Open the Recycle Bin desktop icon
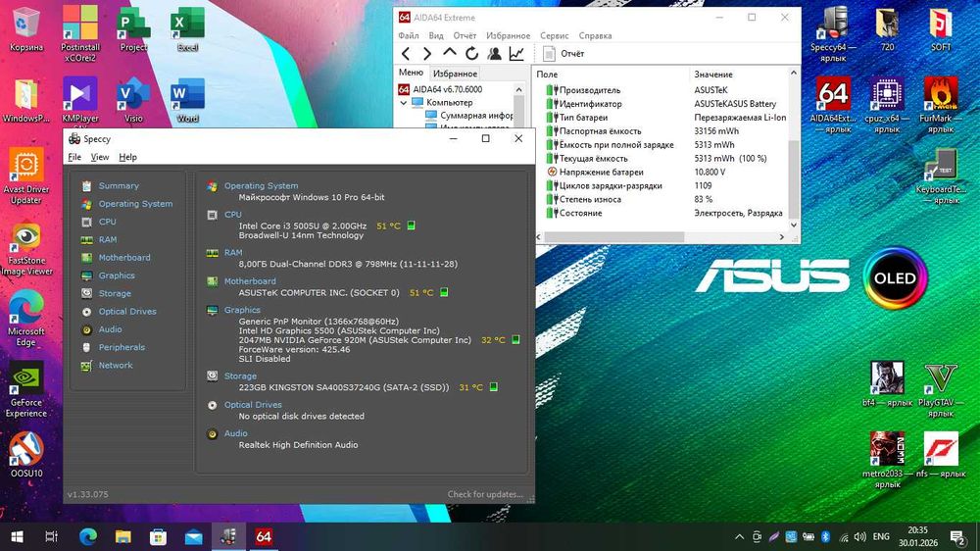This screenshot has width=980, height=551. pos(26,28)
